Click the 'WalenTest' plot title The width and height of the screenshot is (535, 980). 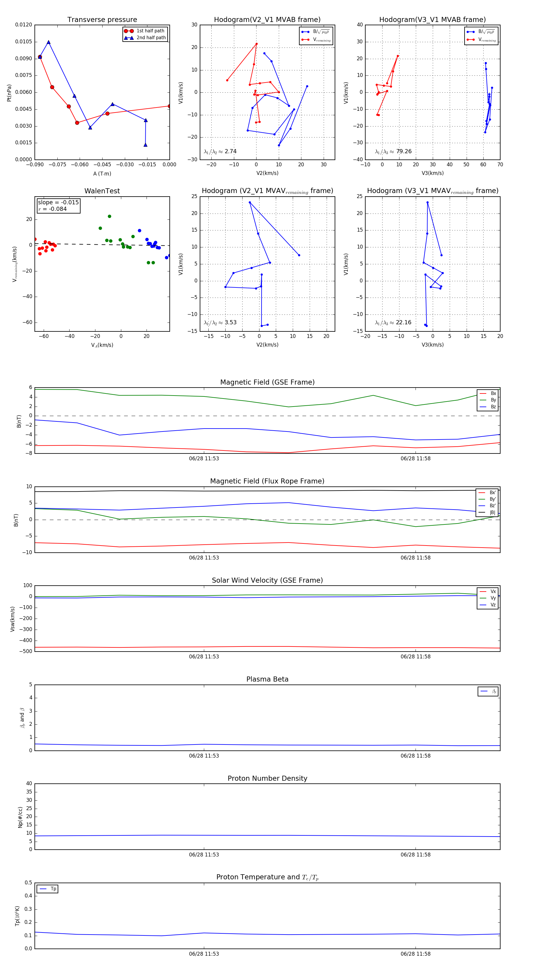pos(102,191)
